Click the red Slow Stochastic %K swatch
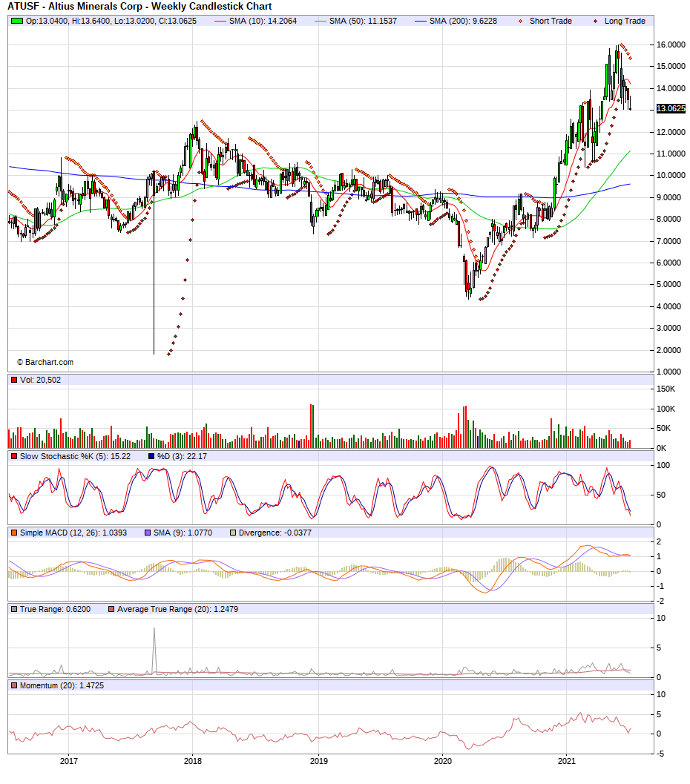690x784 pixels. coord(14,456)
